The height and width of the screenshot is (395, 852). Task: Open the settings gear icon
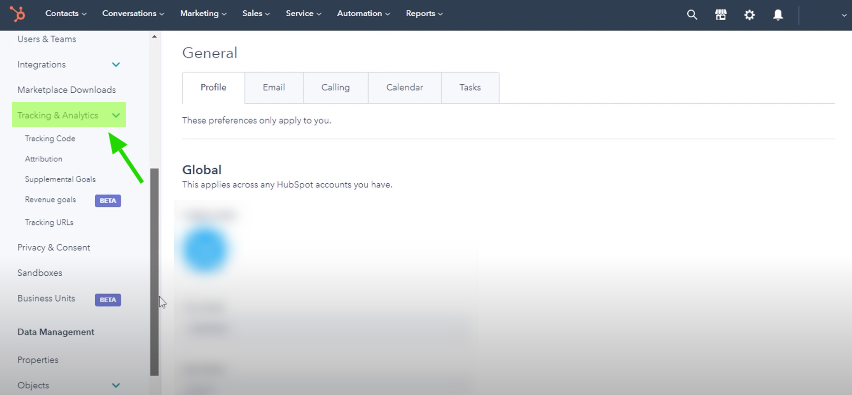(749, 15)
